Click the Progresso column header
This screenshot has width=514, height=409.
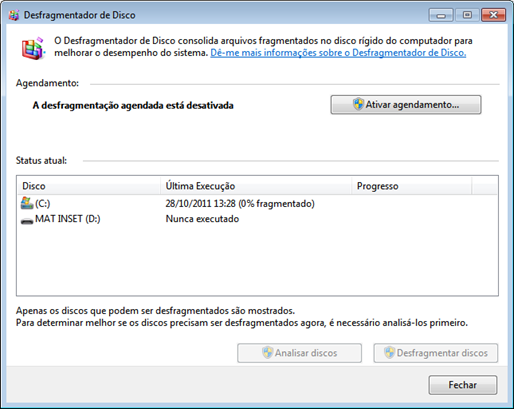412,186
